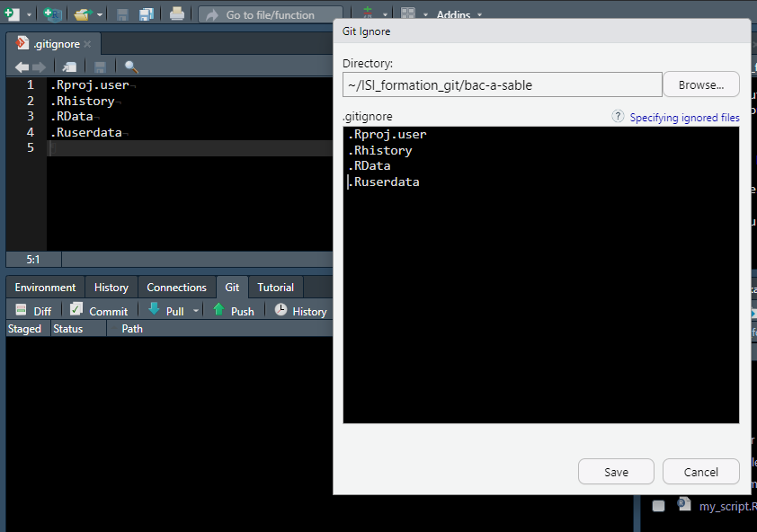The image size is (757, 532).
Task: Tick the checkbox beside my_script.R
Action: point(659,506)
